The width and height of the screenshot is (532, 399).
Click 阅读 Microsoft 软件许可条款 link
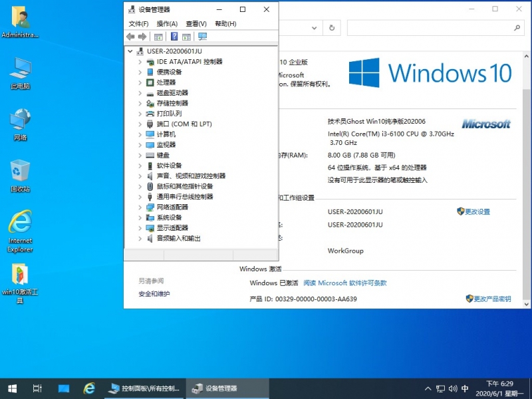click(345, 283)
